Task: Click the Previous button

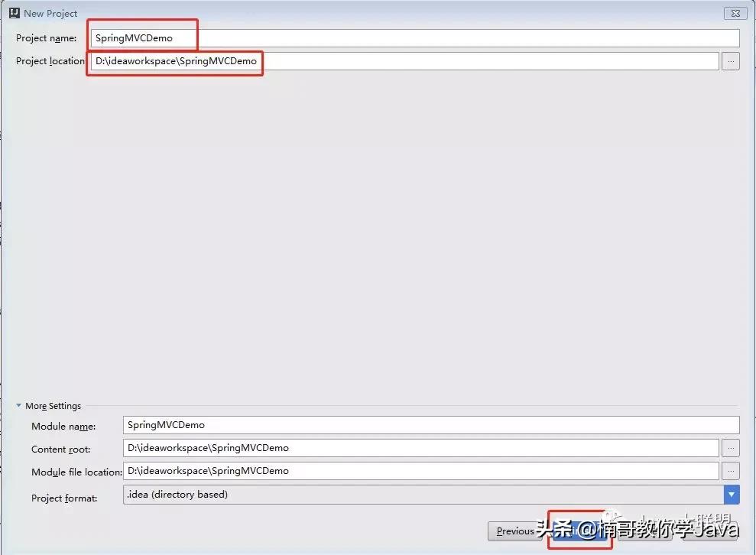Action: point(516,531)
